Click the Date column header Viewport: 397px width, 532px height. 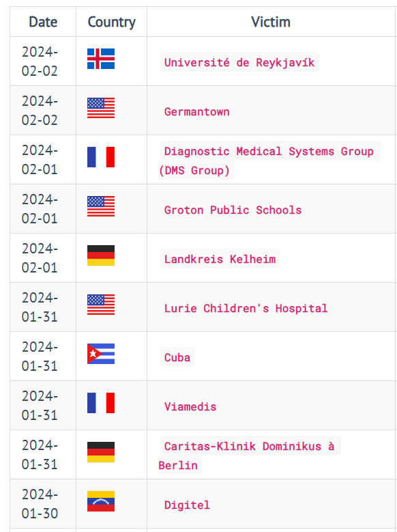pyautogui.click(x=43, y=22)
